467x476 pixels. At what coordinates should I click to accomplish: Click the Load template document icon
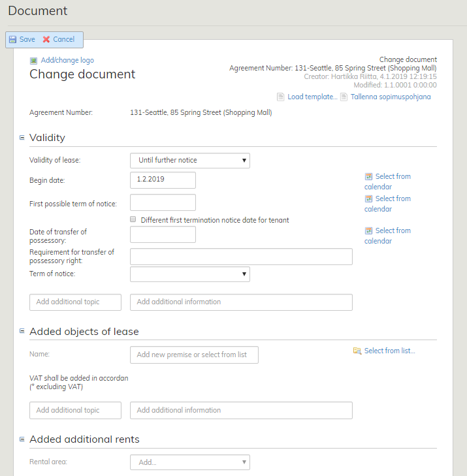pyautogui.click(x=281, y=97)
